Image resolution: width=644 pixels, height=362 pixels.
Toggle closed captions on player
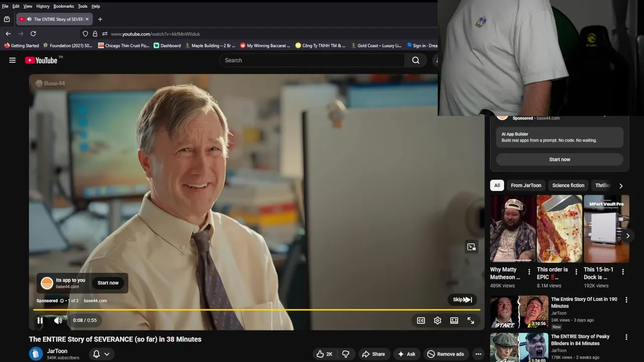[x=421, y=320]
